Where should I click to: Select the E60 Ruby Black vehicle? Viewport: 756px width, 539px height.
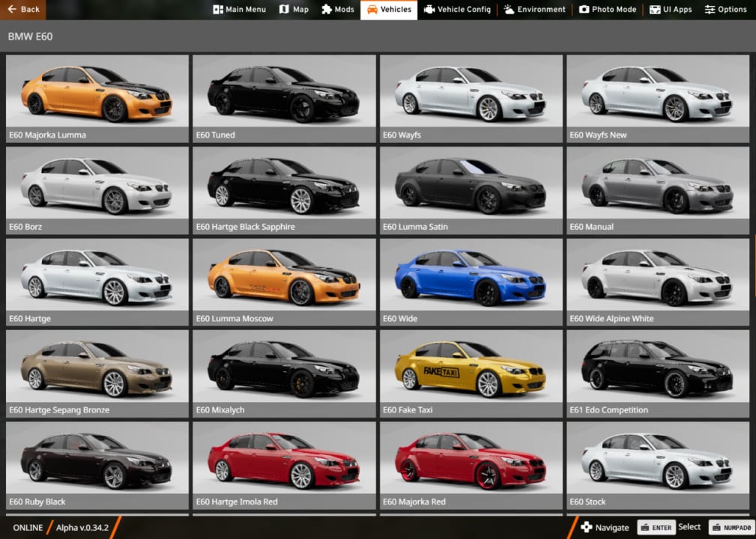point(97,466)
